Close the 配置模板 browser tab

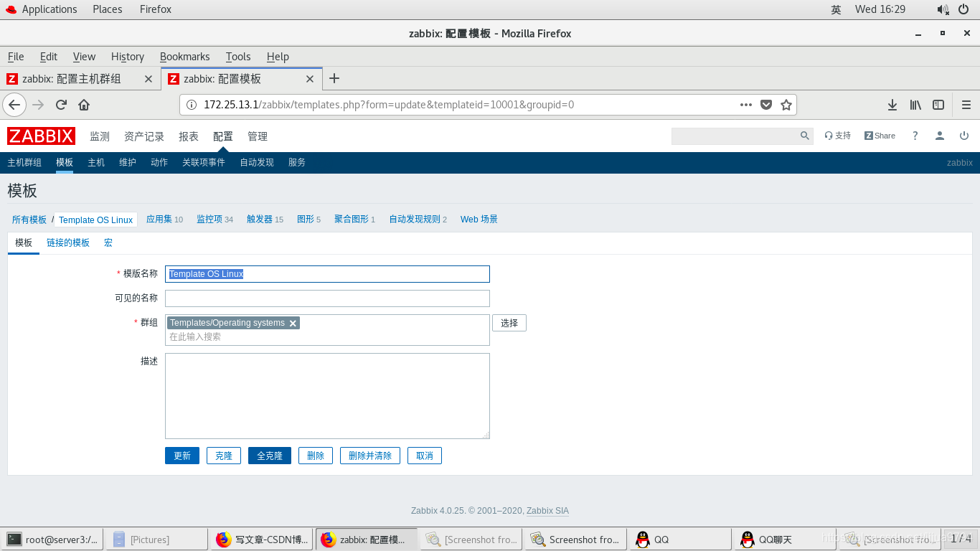pos(310,79)
